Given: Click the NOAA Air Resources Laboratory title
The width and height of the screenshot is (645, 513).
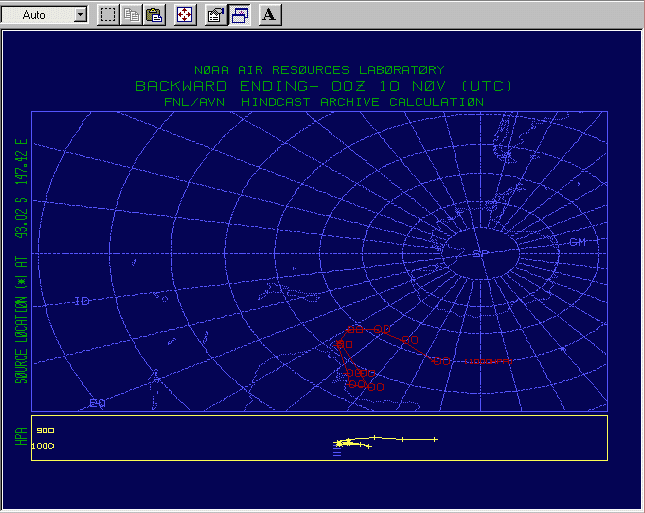Looking at the screenshot, I should pos(318,70).
